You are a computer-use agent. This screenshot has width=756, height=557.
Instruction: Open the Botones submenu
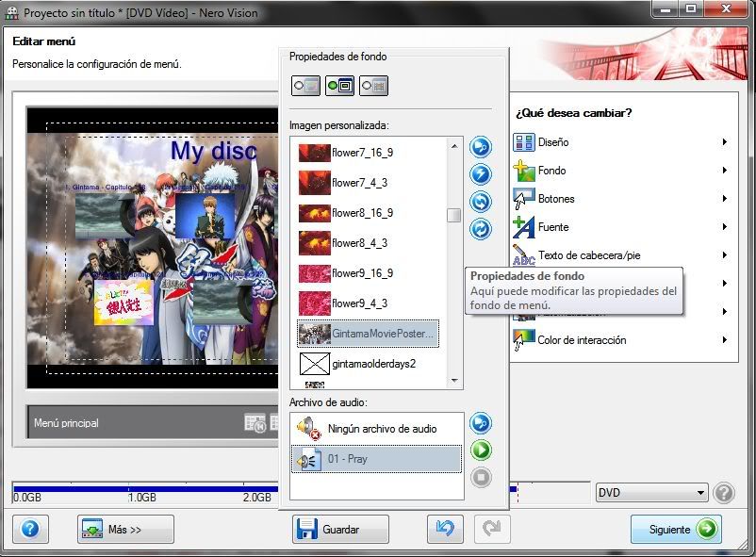(621, 199)
